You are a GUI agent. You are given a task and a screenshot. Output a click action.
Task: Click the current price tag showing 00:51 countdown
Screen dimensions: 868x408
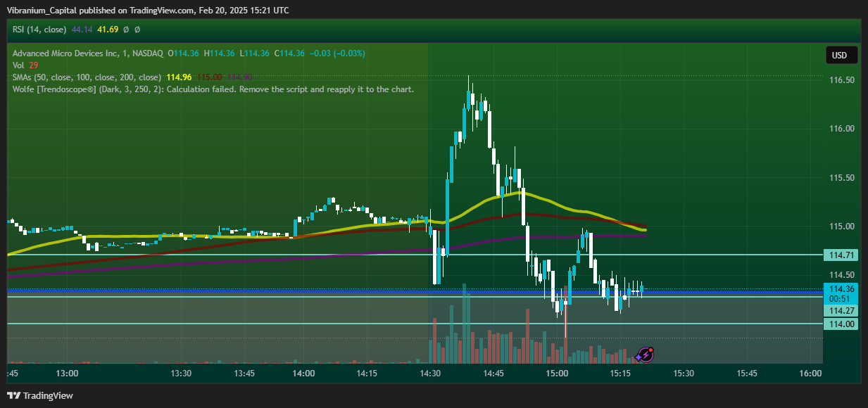pyautogui.click(x=842, y=293)
